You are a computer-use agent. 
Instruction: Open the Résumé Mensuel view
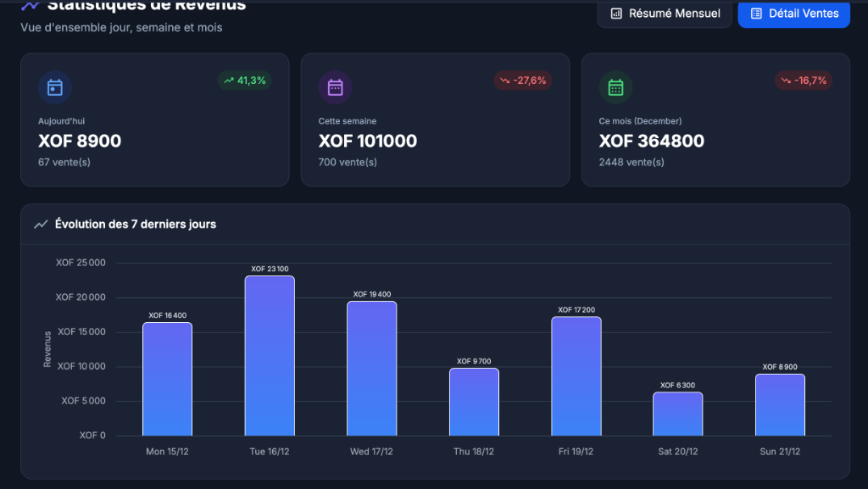665,14
